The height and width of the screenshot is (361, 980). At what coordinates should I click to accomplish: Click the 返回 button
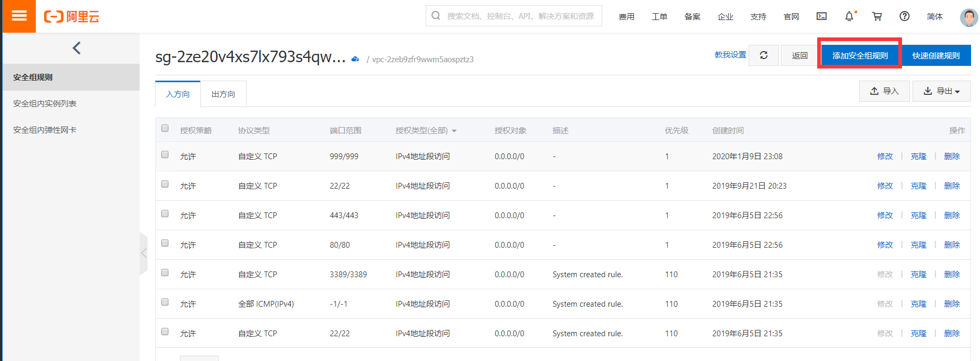(799, 55)
